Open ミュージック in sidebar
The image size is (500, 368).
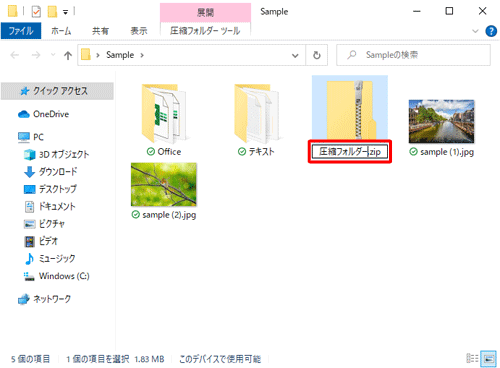57,258
